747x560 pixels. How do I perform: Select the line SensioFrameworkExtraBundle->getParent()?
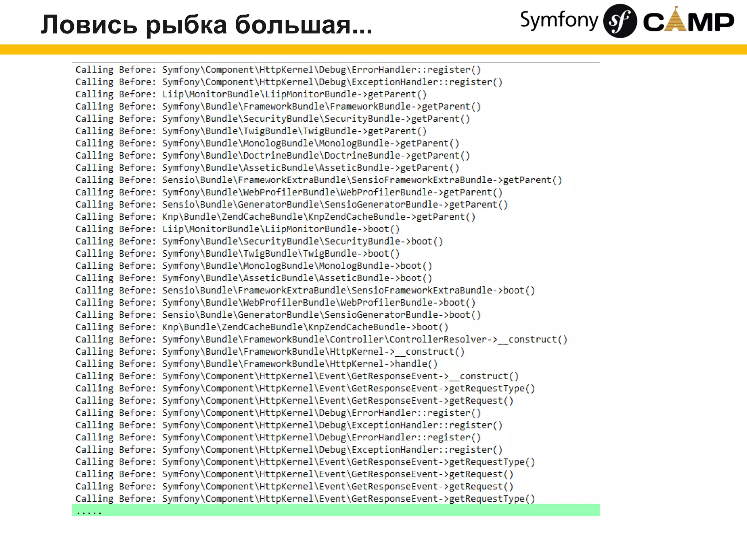pyautogui.click(x=319, y=180)
